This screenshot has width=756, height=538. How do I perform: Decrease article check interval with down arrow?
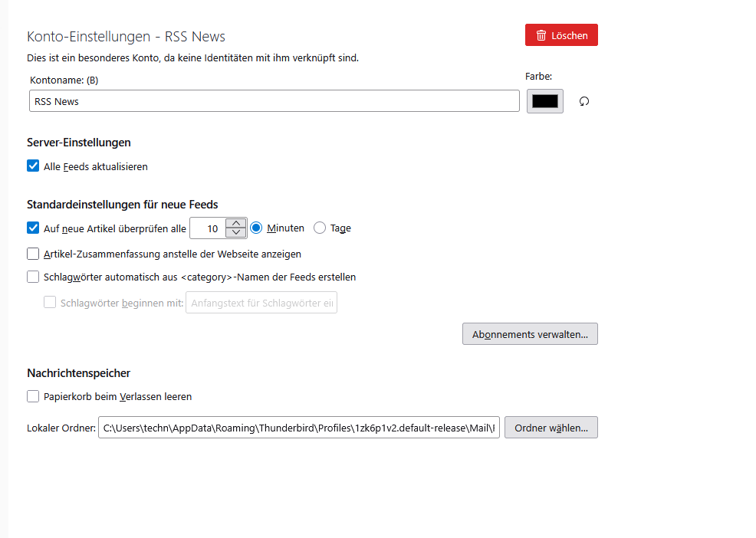pyautogui.click(x=235, y=233)
